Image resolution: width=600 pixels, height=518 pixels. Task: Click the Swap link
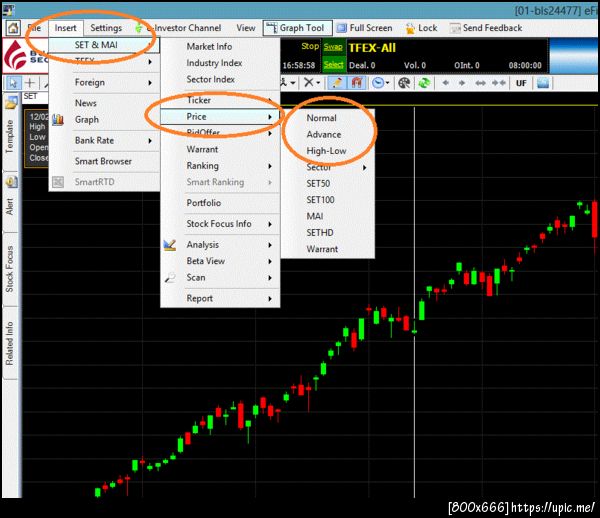(x=333, y=47)
